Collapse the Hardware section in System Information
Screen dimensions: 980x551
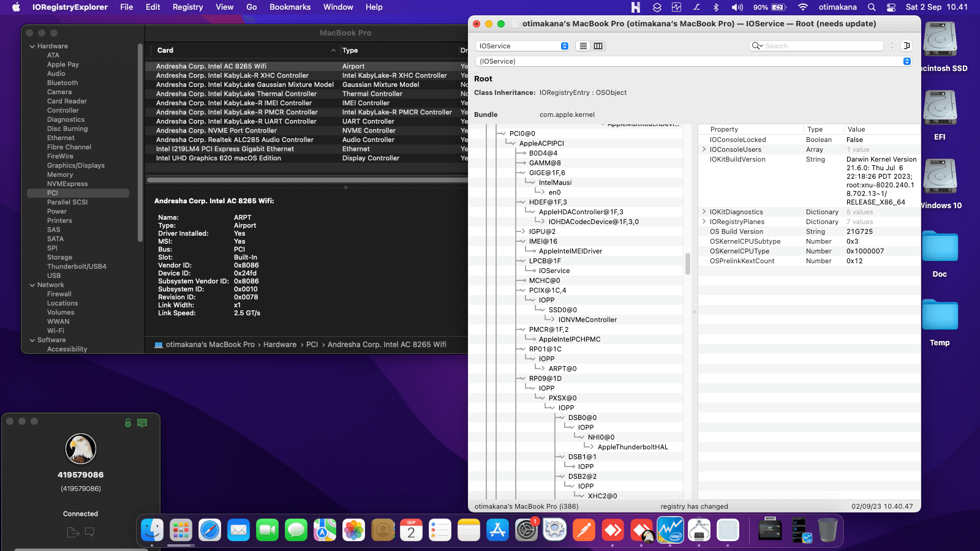click(x=32, y=46)
